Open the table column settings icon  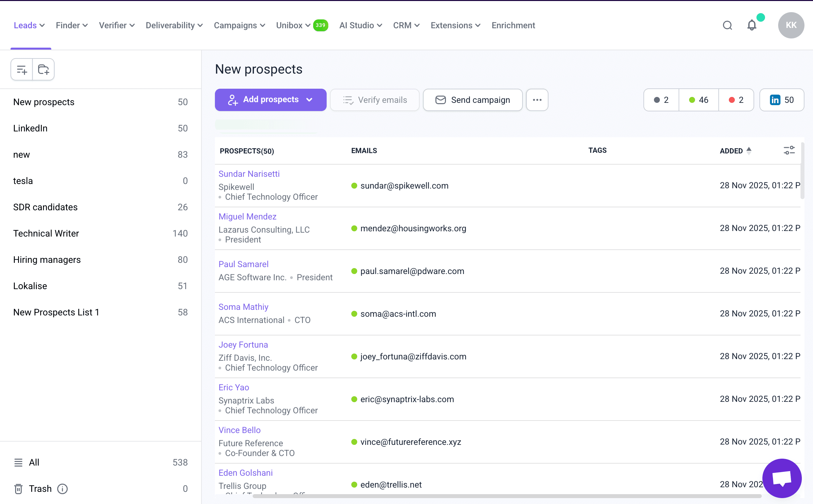click(x=789, y=150)
